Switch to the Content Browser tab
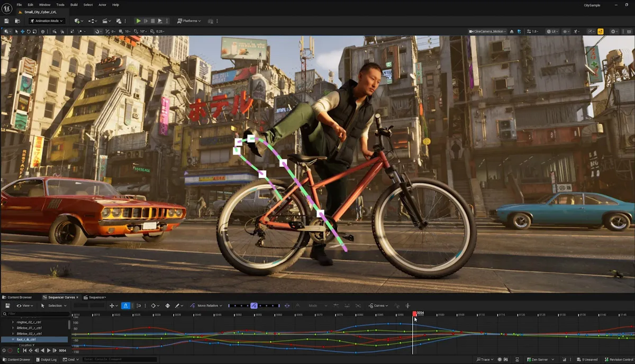The image size is (635, 364). pyautogui.click(x=19, y=297)
